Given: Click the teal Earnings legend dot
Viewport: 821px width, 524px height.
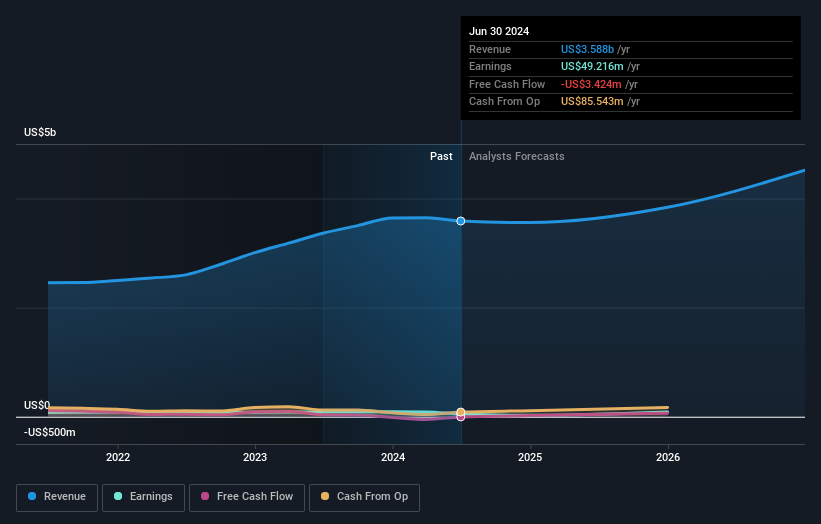Looking at the screenshot, I should click(x=118, y=496).
